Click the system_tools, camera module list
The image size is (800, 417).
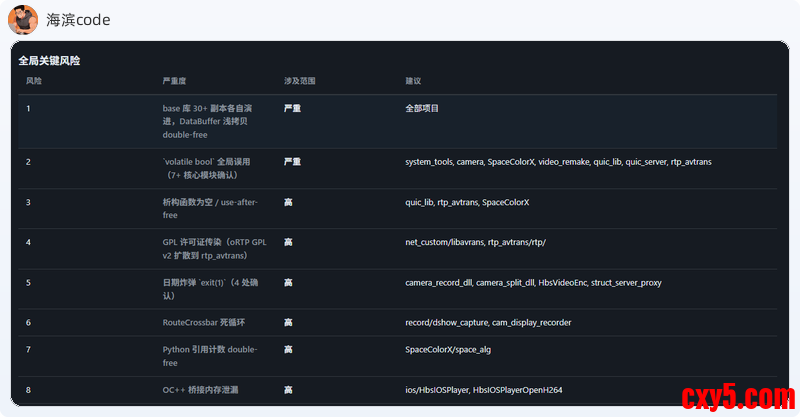[558, 161]
